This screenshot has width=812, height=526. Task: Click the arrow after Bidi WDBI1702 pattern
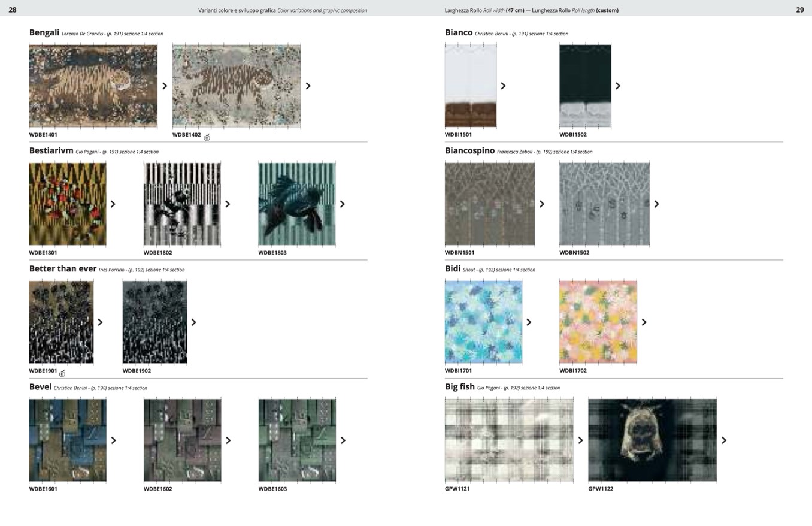click(644, 322)
